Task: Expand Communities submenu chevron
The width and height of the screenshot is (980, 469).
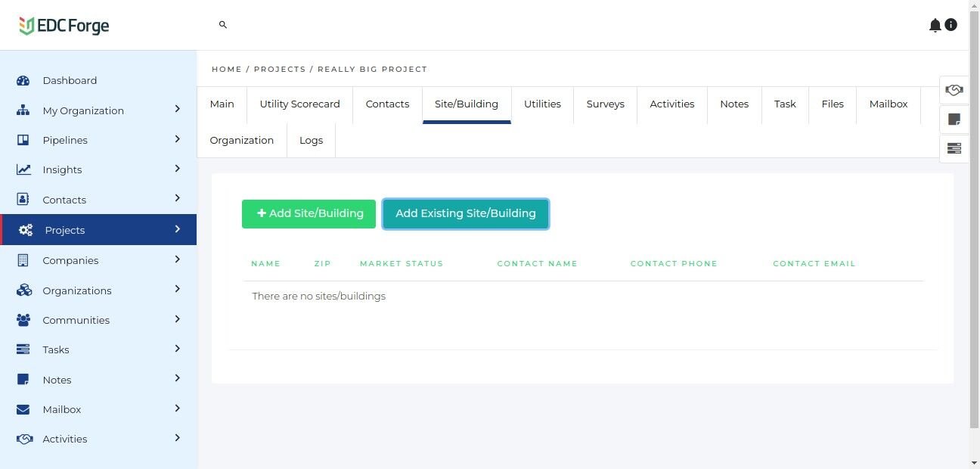Action: (x=178, y=318)
